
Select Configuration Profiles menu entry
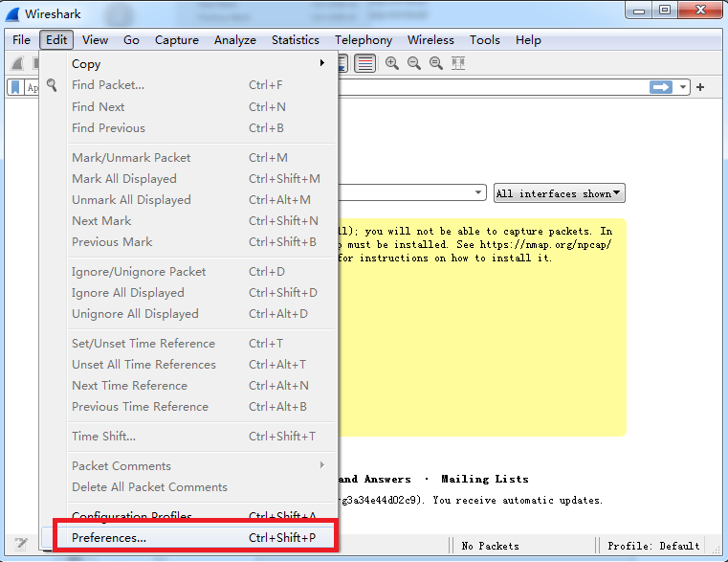[x=132, y=516]
